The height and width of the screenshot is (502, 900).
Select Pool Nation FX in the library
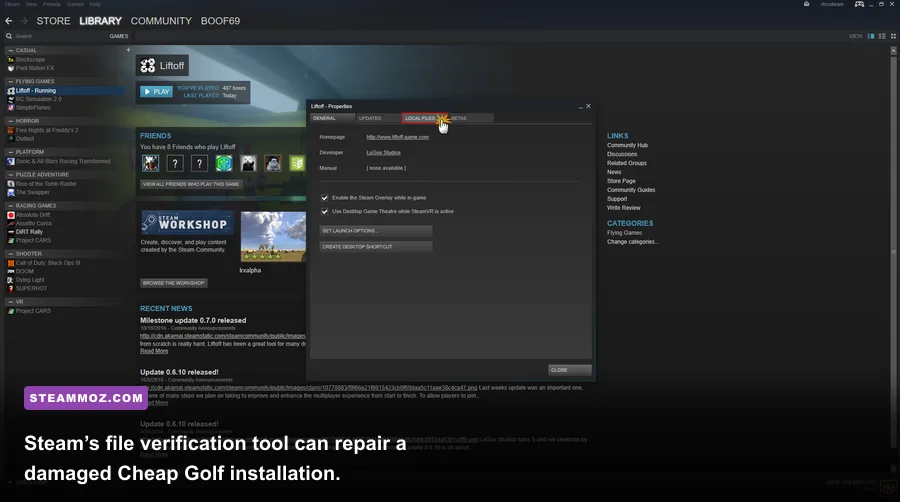(x=34, y=68)
